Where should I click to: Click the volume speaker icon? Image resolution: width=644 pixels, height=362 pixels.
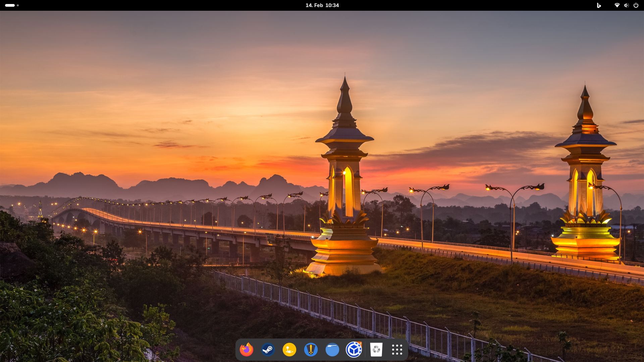tap(626, 5)
